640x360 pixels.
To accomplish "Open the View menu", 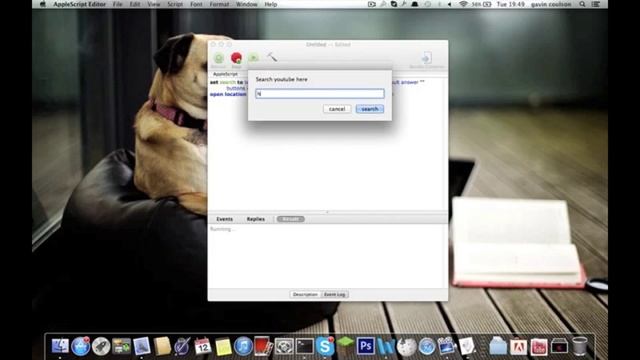I will [x=153, y=4].
